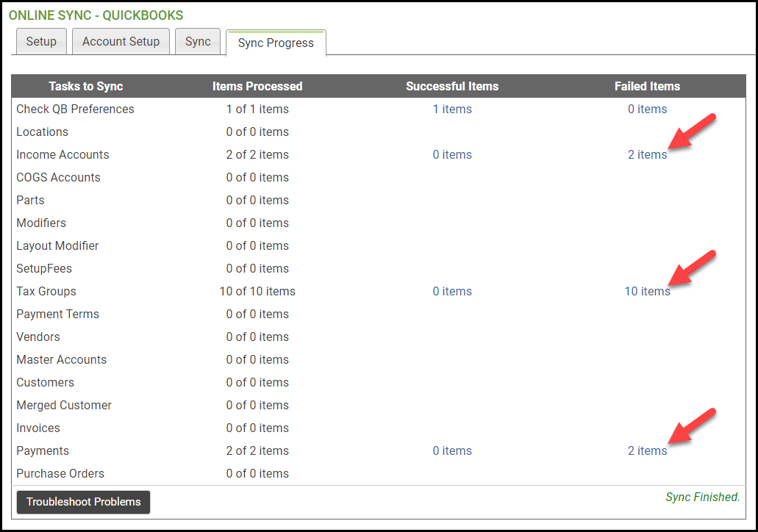Image resolution: width=758 pixels, height=532 pixels.
Task: Select the Merged Customer task label
Action: click(64, 406)
